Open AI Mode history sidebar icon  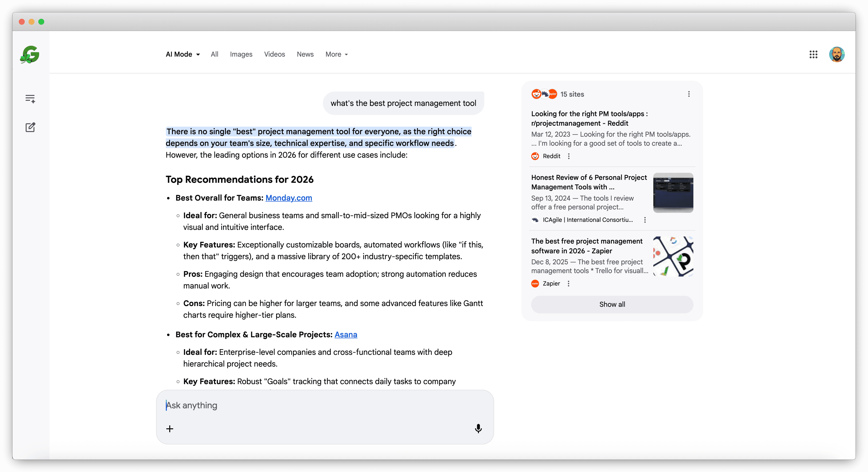[30, 99]
